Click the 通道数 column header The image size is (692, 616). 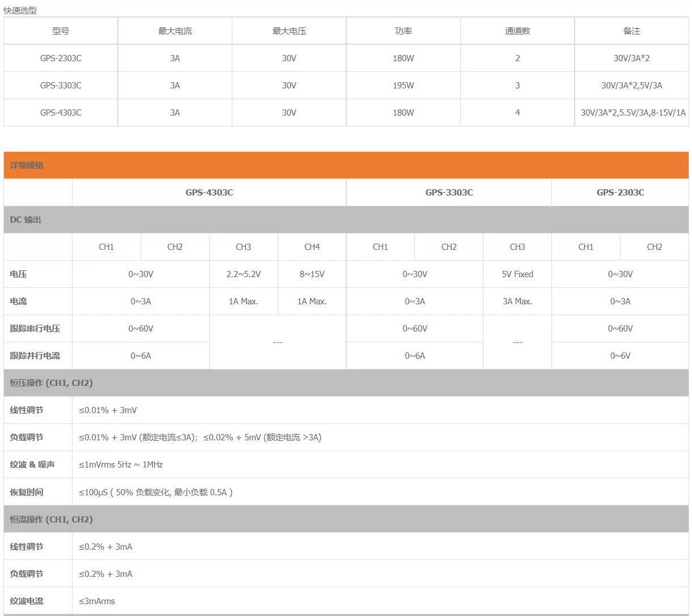tap(517, 31)
